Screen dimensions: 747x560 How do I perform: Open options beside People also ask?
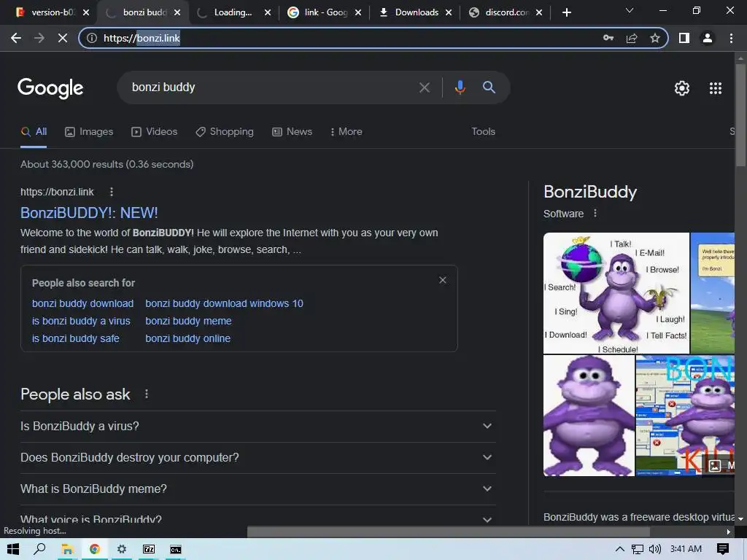pyautogui.click(x=146, y=394)
